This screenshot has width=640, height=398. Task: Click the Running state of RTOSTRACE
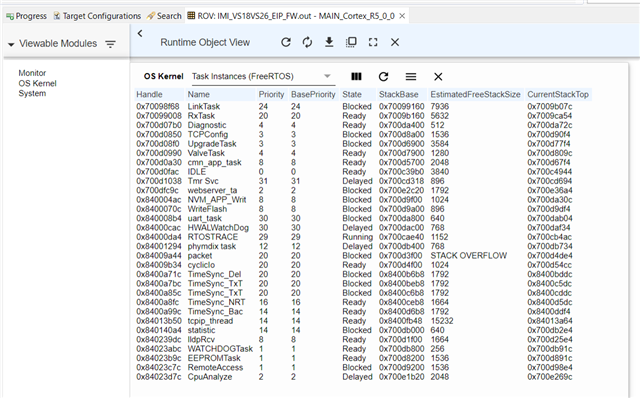click(357, 237)
